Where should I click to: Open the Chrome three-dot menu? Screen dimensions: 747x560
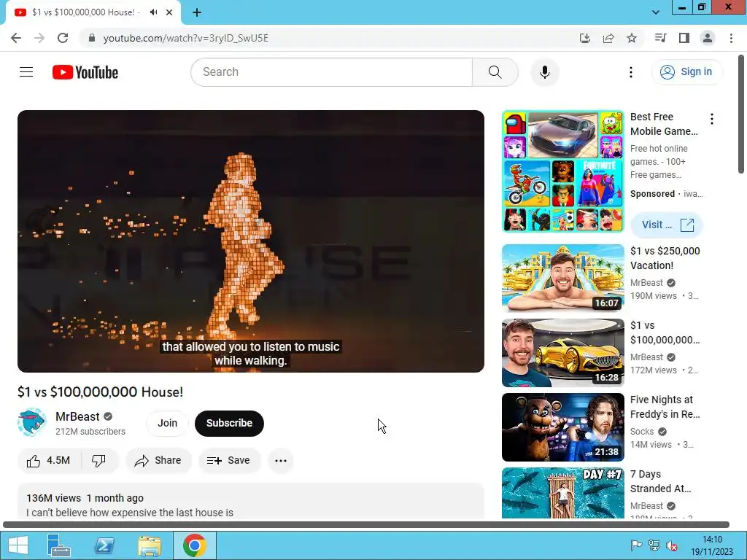pyautogui.click(x=731, y=38)
